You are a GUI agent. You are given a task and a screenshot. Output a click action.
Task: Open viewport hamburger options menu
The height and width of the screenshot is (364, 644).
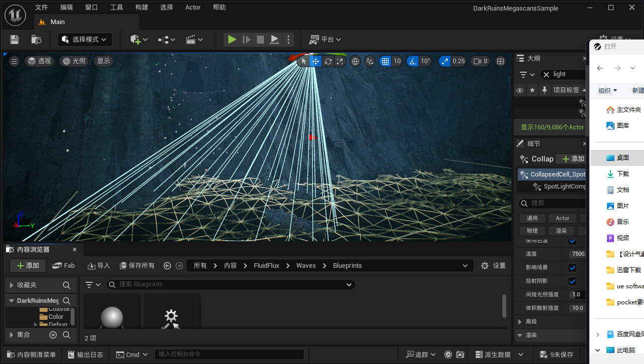coord(14,61)
